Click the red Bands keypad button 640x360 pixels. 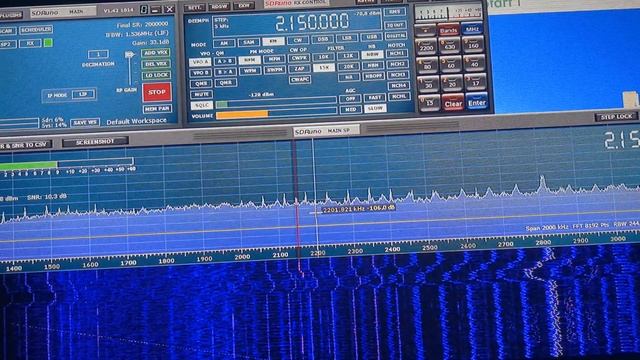[x=449, y=31]
